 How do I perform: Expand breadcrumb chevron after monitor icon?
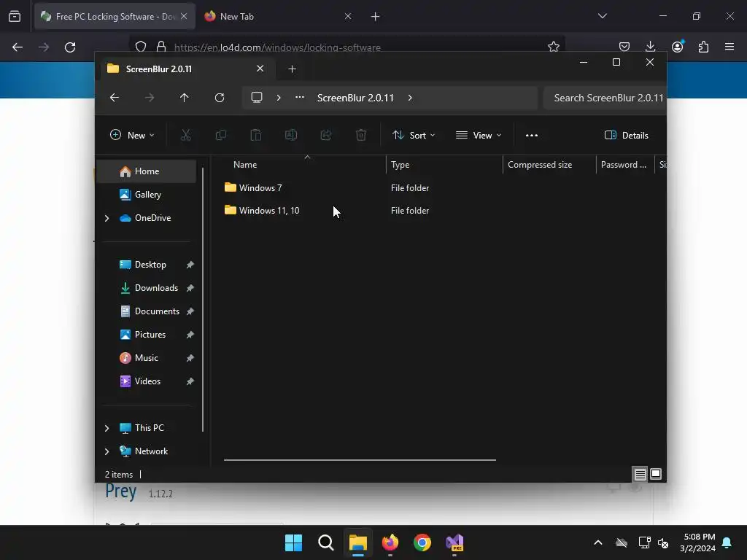pos(279,98)
